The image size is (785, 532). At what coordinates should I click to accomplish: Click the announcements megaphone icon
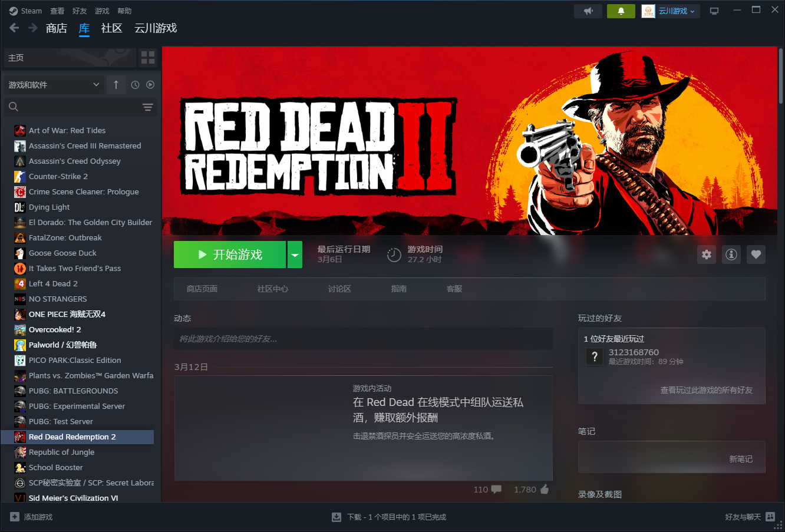point(588,11)
